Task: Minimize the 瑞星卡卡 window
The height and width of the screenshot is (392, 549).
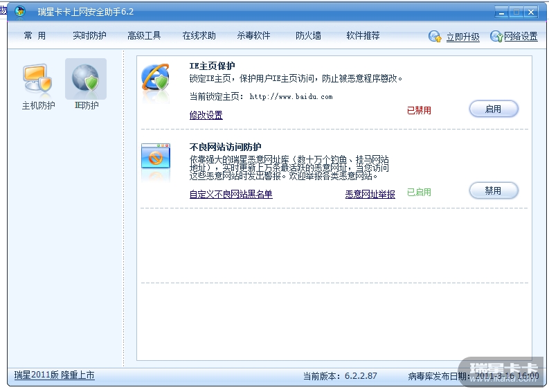Action: pyautogui.click(x=501, y=12)
